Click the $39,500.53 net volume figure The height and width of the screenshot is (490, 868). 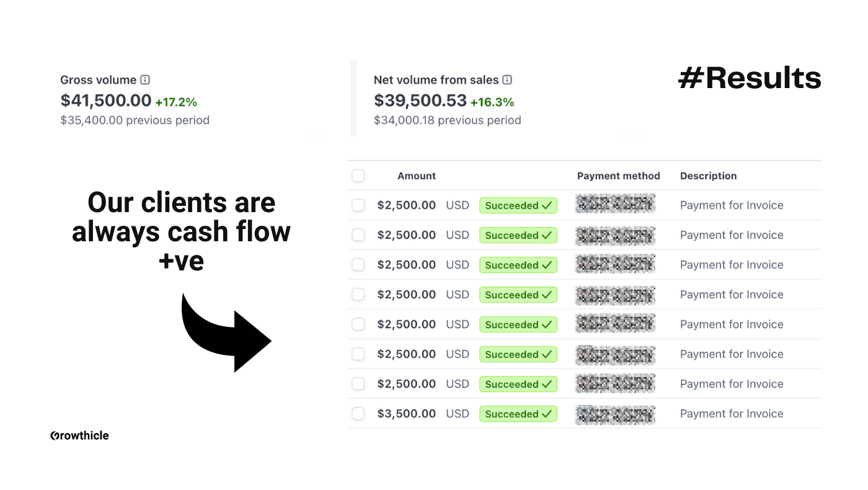coord(420,100)
